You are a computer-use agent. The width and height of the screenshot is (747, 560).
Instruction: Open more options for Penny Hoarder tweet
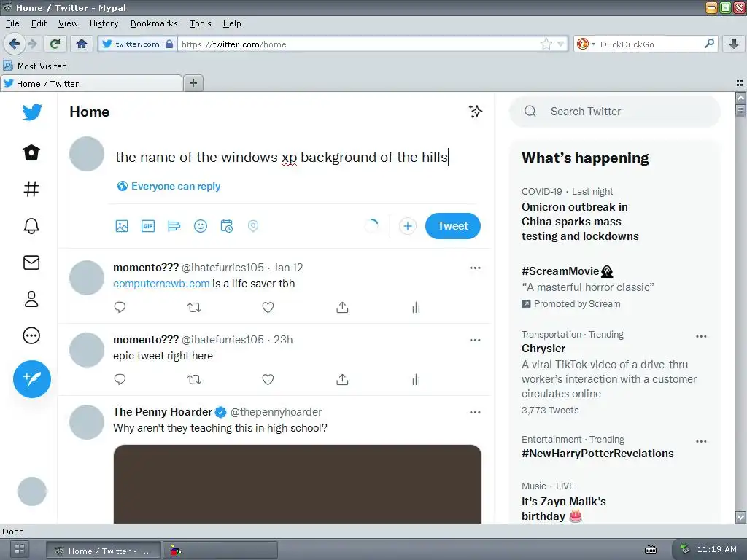click(475, 413)
